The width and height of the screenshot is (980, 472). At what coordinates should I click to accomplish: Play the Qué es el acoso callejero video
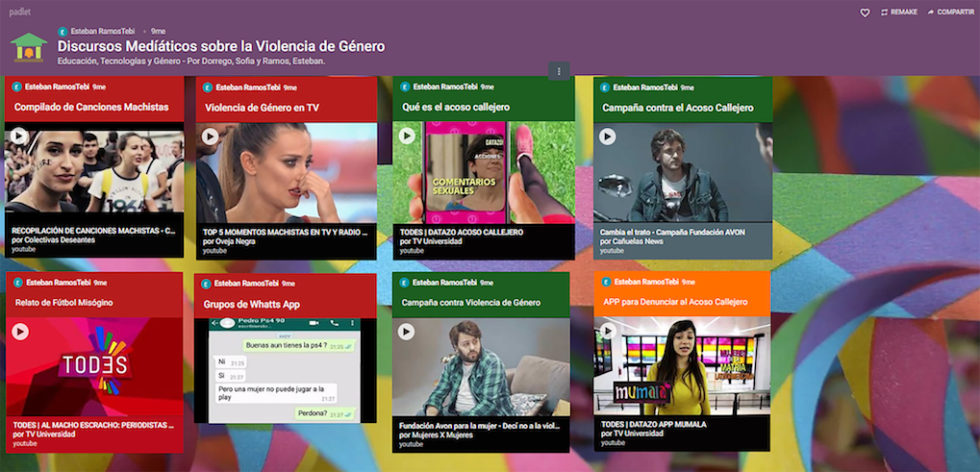pos(407,137)
